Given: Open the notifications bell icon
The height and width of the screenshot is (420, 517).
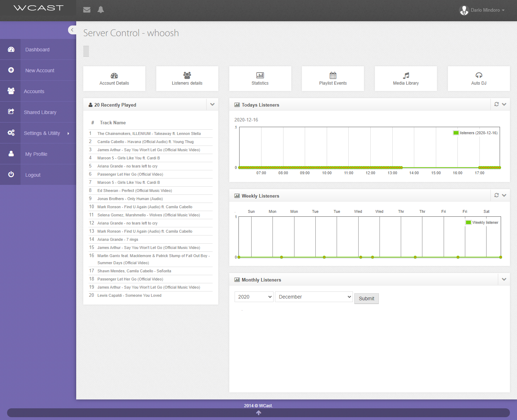Looking at the screenshot, I should tap(101, 10).
